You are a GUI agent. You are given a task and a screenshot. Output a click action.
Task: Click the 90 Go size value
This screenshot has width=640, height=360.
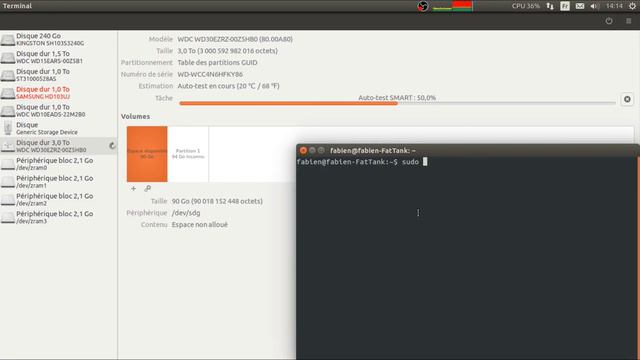217,201
